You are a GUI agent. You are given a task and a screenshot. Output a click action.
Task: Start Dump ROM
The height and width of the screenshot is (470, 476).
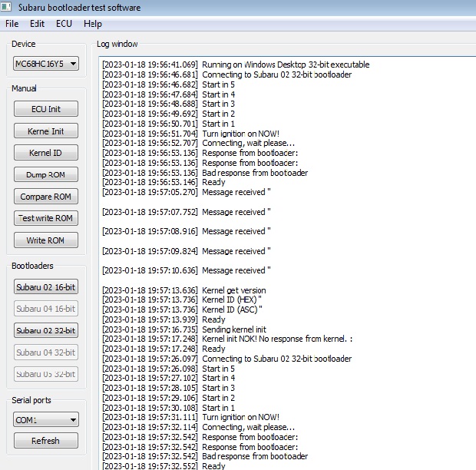point(46,175)
